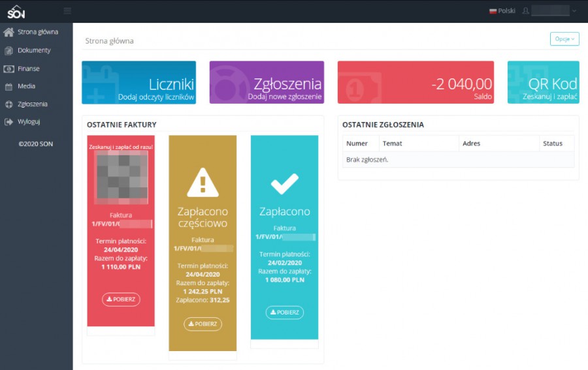
Task: Click '©2020 SON' footer text
Action: point(36,144)
